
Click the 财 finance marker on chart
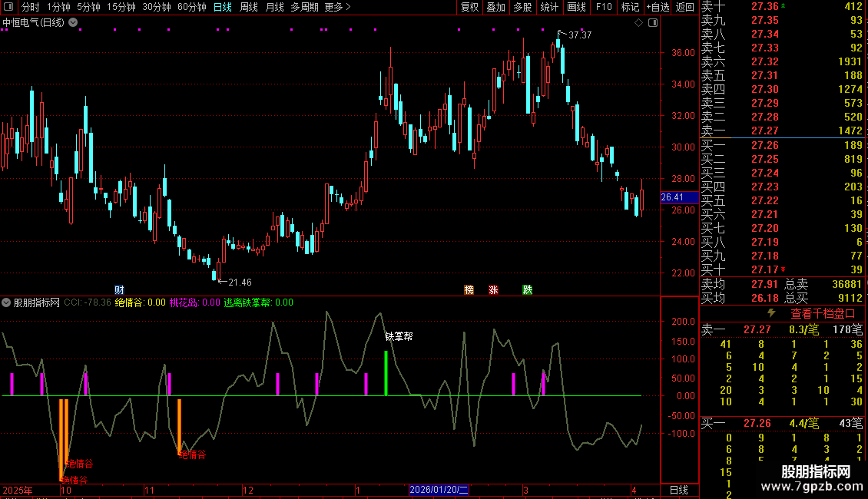[119, 290]
